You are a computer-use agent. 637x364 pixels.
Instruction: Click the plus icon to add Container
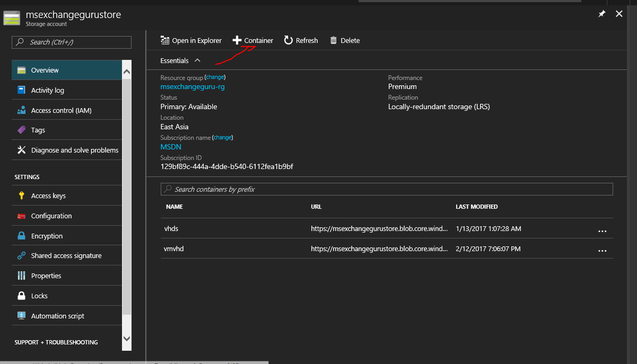tap(237, 40)
